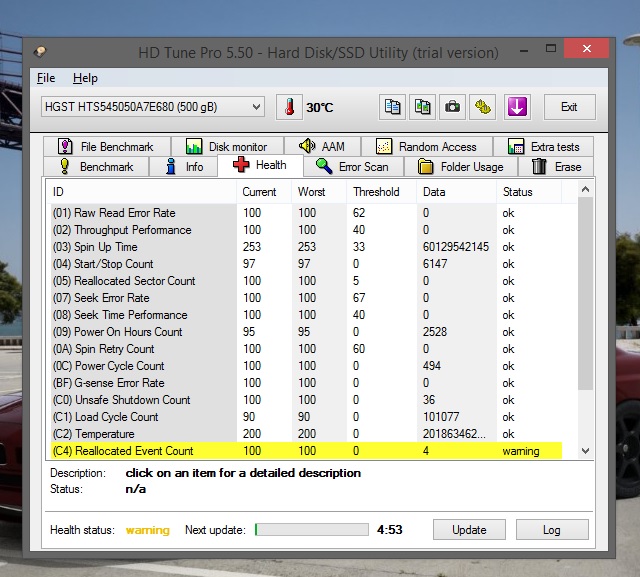Click the Data column header

456,192
